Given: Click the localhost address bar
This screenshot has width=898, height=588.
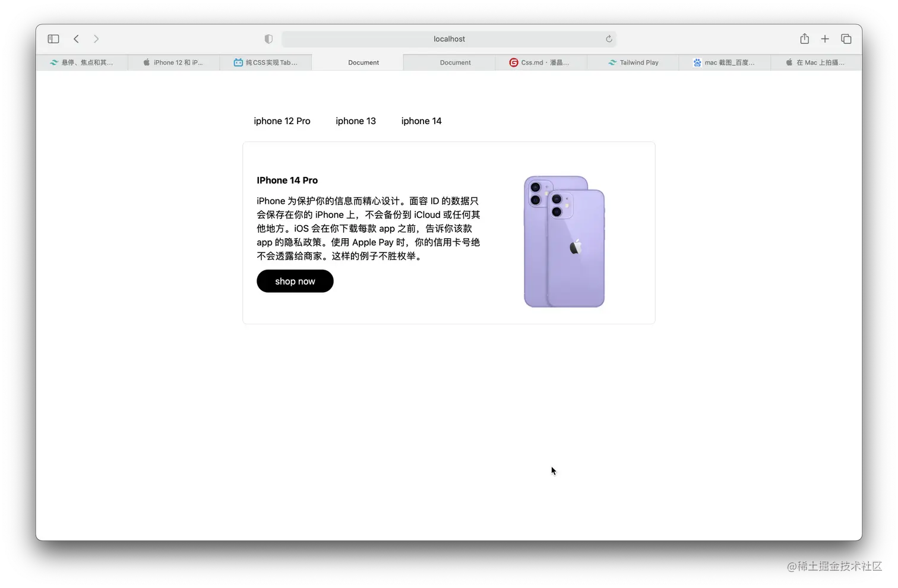Looking at the screenshot, I should pyautogui.click(x=449, y=39).
